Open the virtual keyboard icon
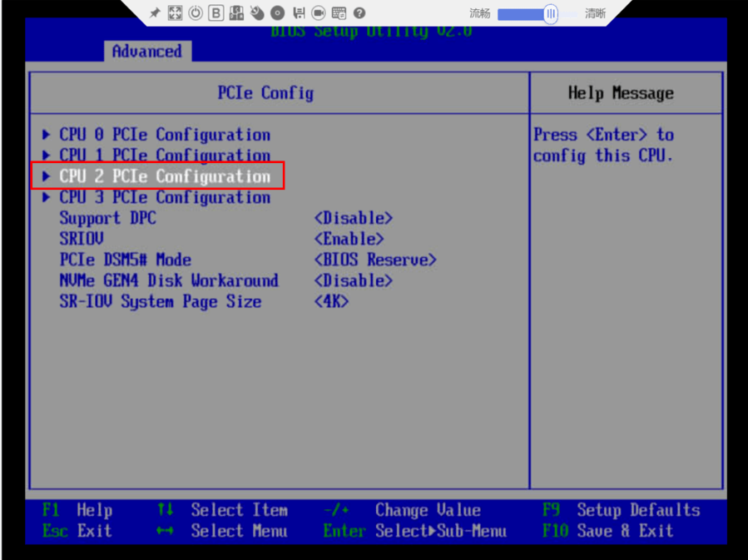 pos(339,12)
